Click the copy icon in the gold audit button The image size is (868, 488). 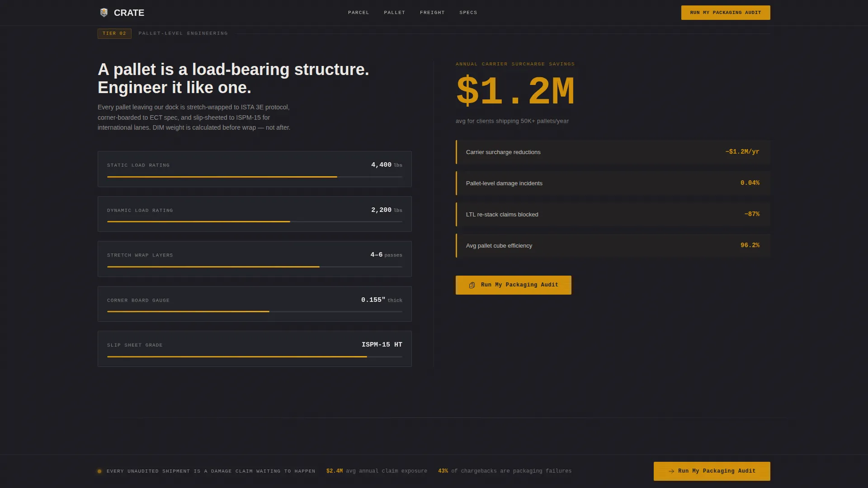pos(472,285)
